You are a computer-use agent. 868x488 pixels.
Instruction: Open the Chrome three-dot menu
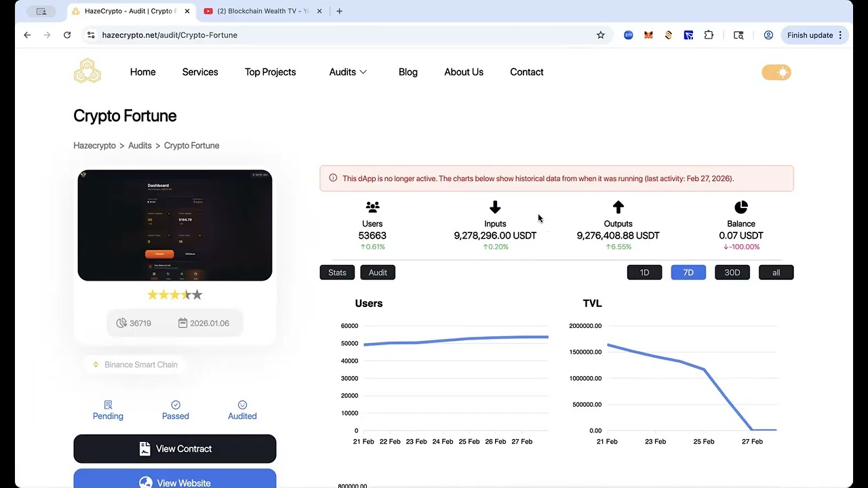tap(840, 35)
